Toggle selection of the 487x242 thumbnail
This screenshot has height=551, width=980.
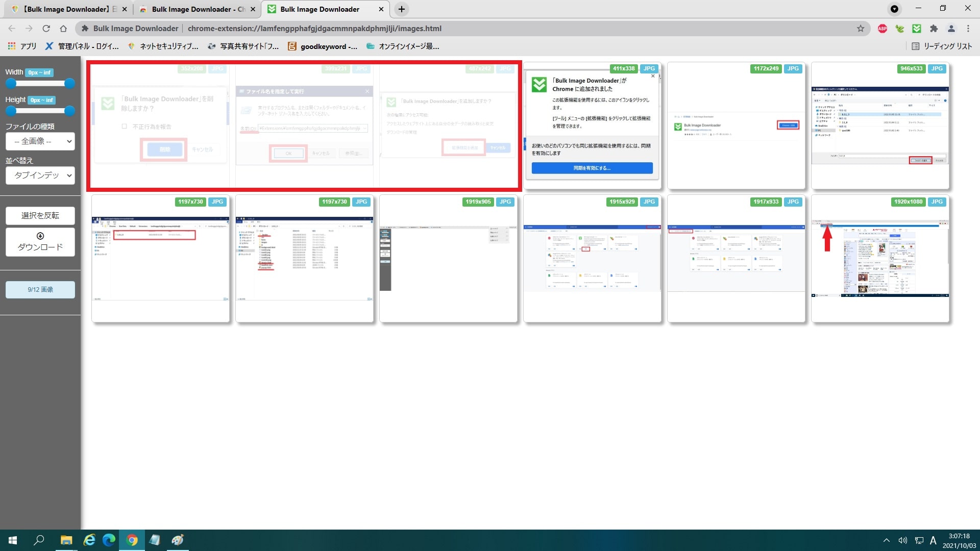coord(449,126)
